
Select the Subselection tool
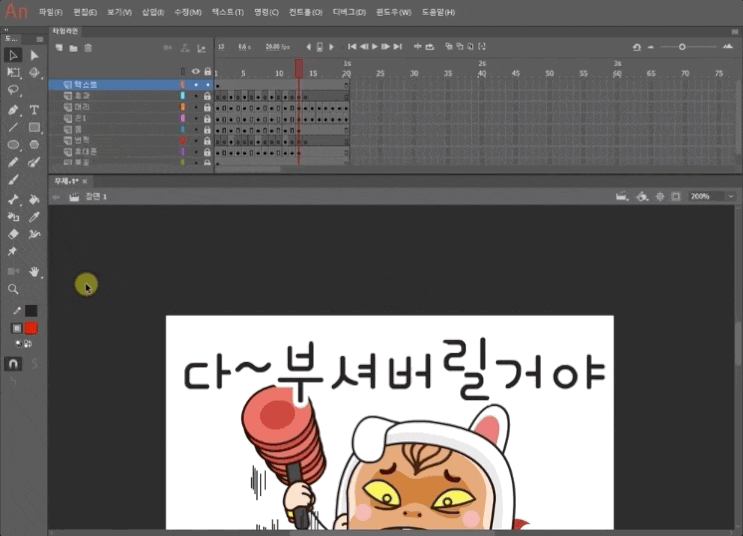(x=34, y=55)
